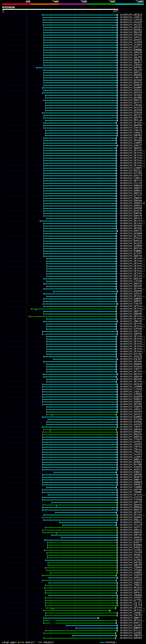Screen dimensions: 146x644
Task: Select the label UniRef100_B9F660
Action: tap(131, 67)
